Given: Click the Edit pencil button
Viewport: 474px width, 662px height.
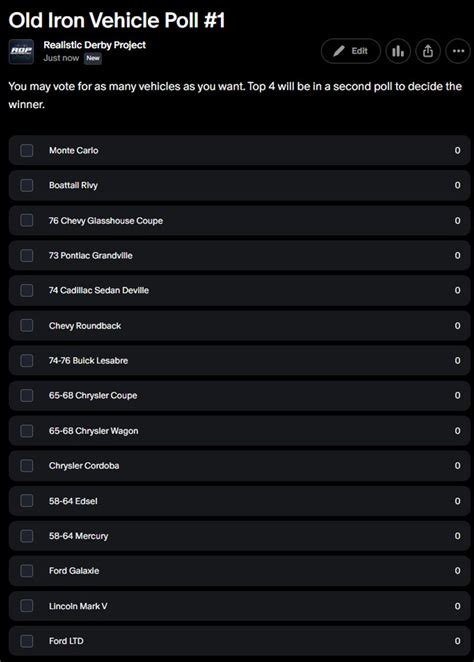Looking at the screenshot, I should pos(351,51).
